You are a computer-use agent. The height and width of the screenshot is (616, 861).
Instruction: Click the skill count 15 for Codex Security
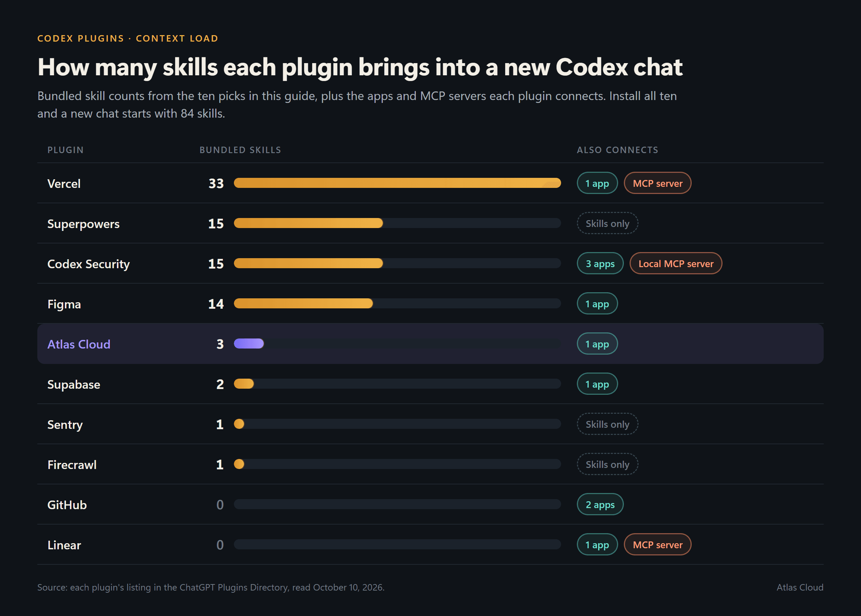coord(216,264)
